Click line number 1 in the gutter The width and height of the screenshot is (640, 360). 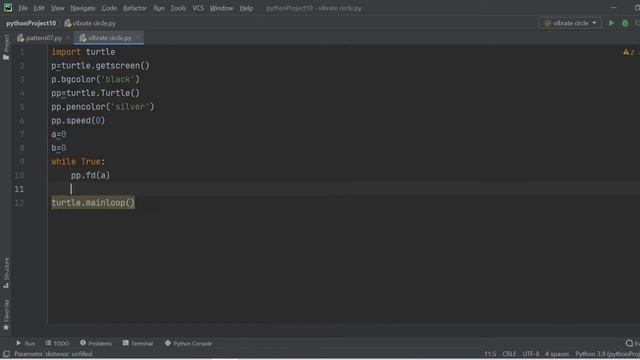click(22, 52)
